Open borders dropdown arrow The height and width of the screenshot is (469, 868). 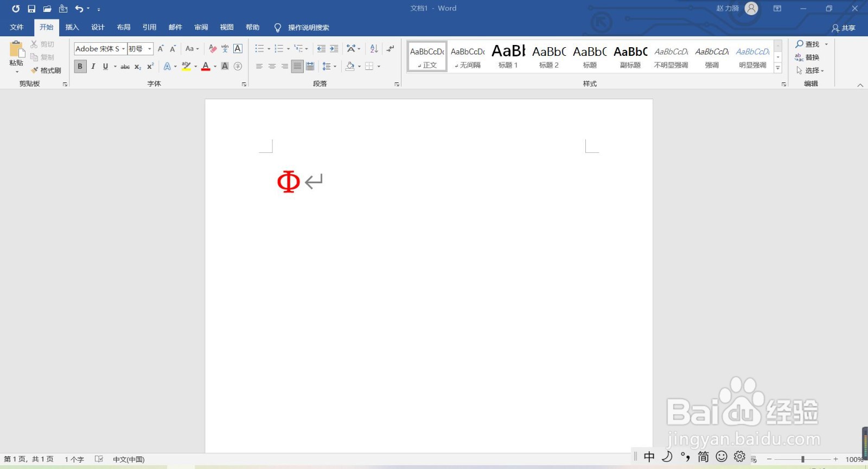point(379,67)
